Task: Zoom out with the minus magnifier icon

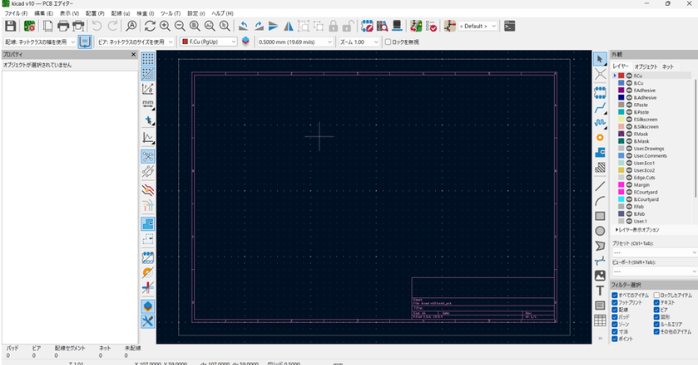Action: pyautogui.click(x=180, y=26)
